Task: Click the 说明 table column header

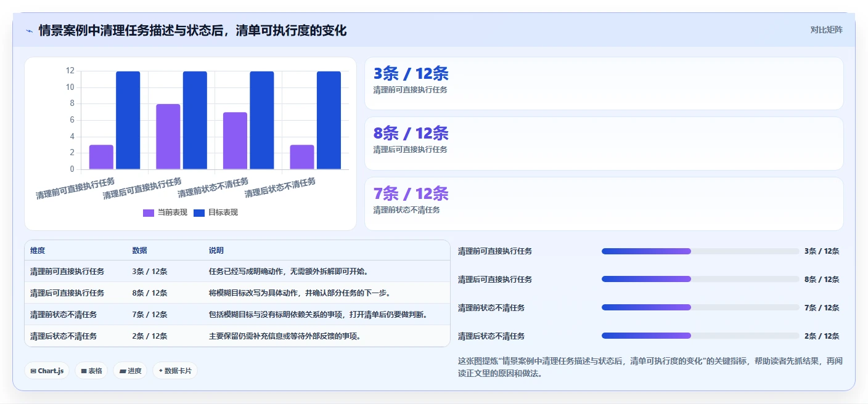Action: click(x=216, y=251)
